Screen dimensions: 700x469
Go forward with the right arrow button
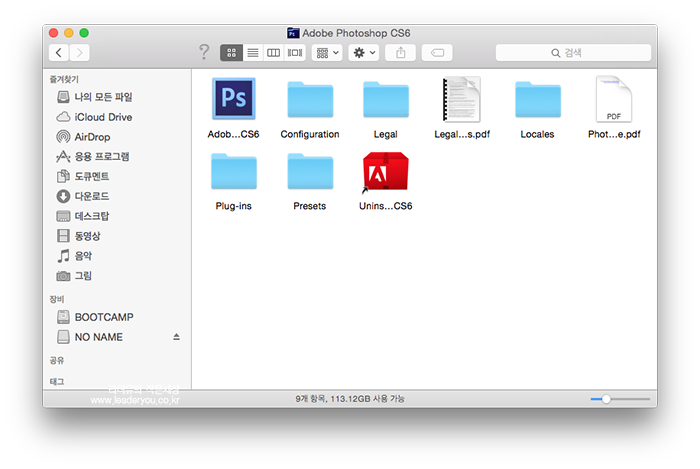coord(79,53)
